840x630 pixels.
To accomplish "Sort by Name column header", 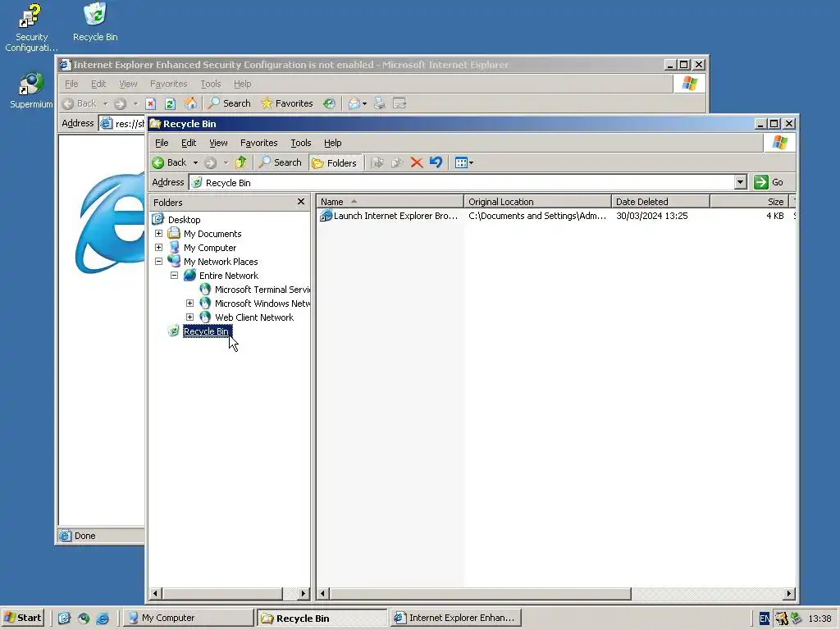I will click(x=390, y=202).
